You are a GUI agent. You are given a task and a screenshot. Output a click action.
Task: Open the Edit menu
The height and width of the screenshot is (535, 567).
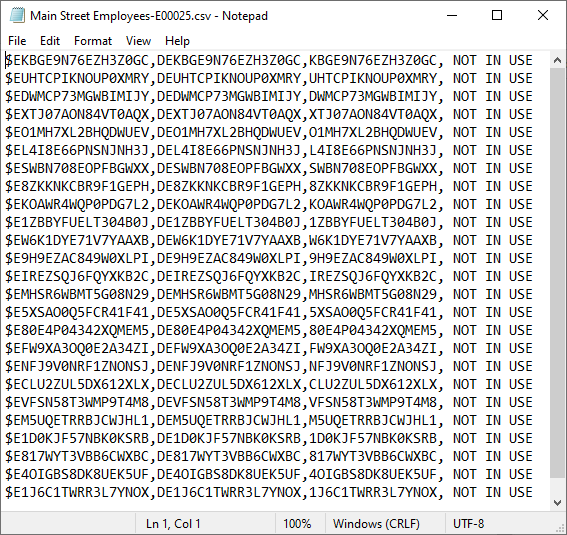click(x=50, y=41)
